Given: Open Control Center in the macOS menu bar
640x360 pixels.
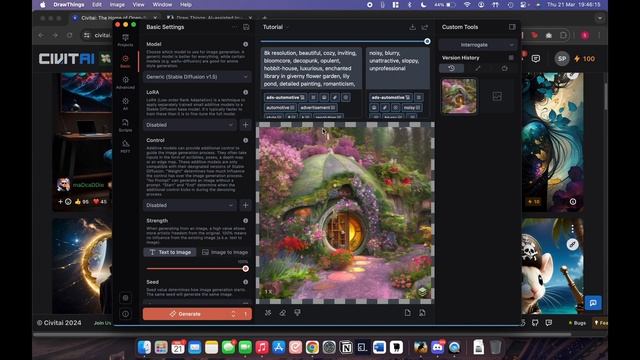Looking at the screenshot, I should click(x=524, y=4).
